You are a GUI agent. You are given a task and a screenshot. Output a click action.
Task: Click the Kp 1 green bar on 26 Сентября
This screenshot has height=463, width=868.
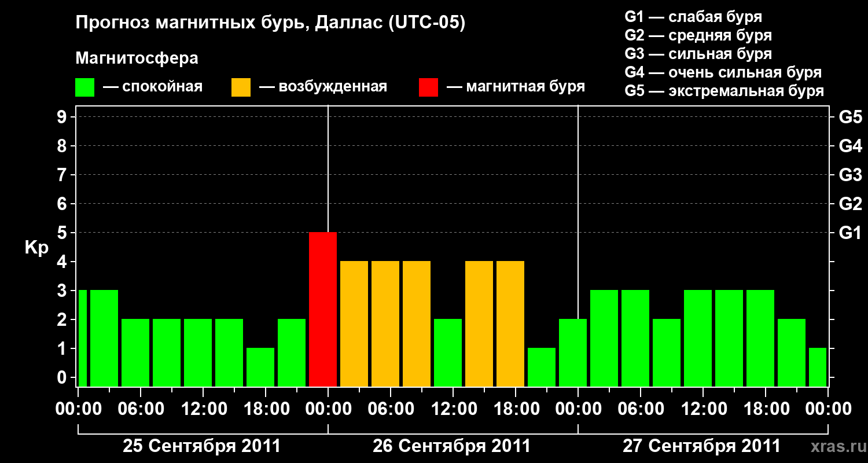coord(542,368)
